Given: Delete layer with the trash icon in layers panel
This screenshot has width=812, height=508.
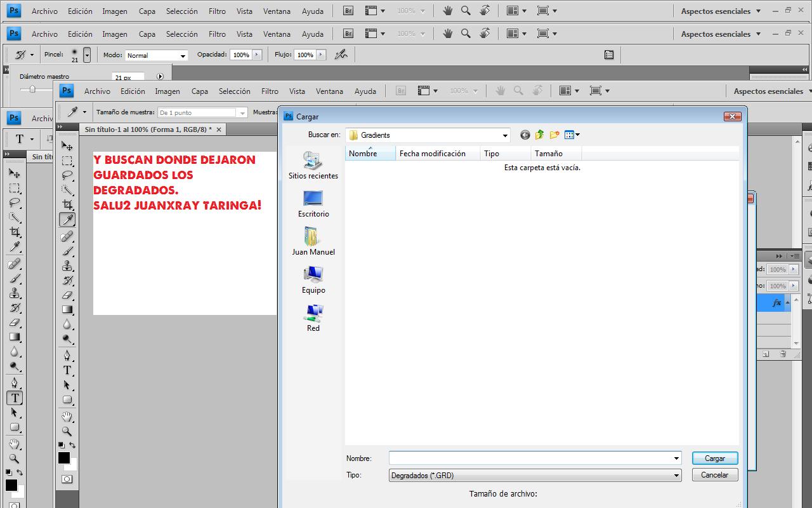Looking at the screenshot, I should click(783, 354).
